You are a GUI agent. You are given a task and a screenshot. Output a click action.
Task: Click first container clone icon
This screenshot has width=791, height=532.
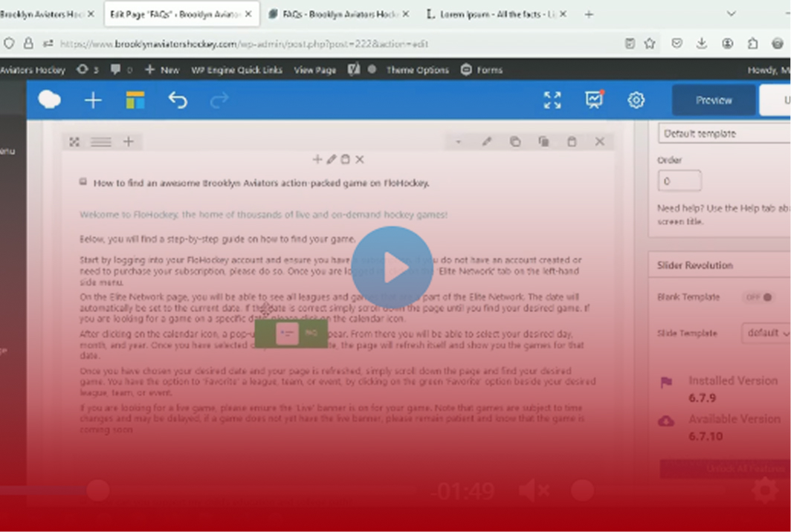[x=514, y=142]
